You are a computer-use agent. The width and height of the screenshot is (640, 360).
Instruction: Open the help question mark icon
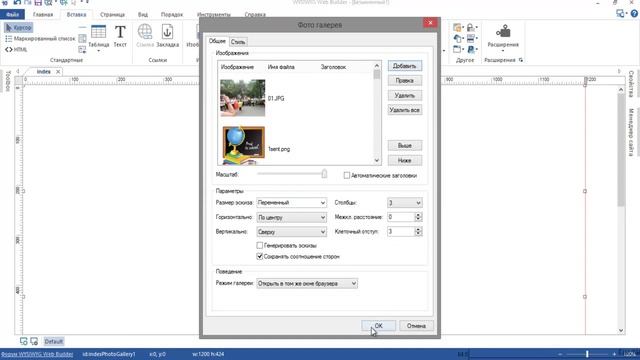(634, 13)
